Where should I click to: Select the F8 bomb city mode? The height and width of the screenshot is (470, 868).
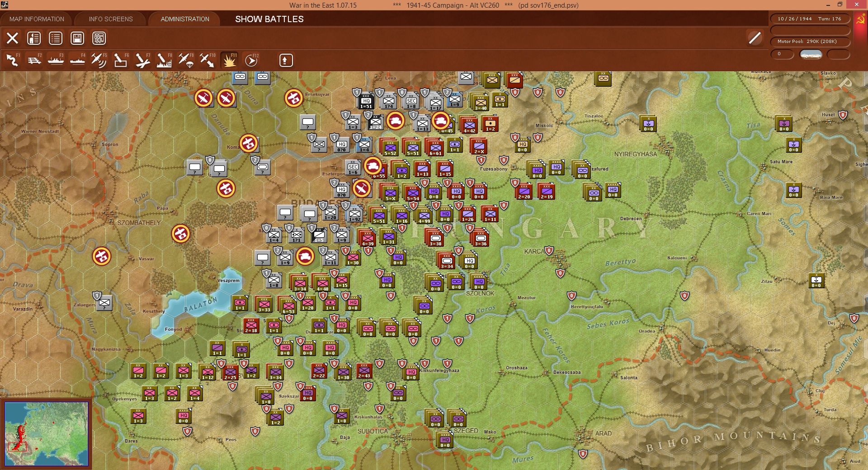[164, 60]
